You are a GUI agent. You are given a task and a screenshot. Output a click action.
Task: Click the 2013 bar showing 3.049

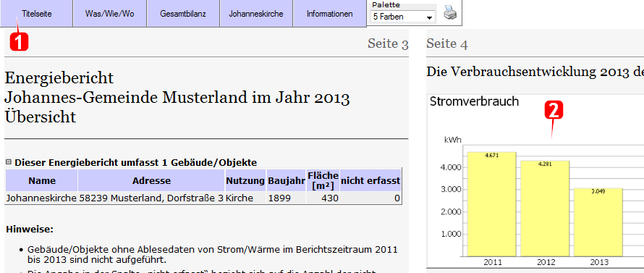pos(598,222)
